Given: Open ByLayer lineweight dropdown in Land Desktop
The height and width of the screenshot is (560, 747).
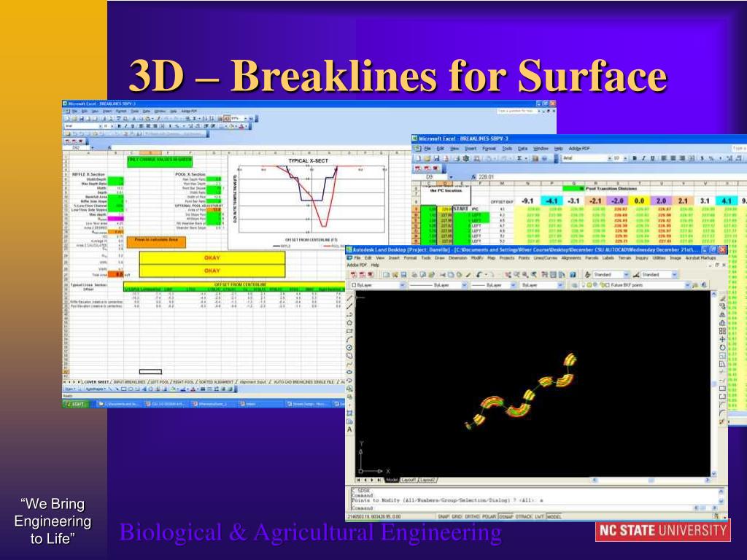Looking at the screenshot, I should coord(513,285).
